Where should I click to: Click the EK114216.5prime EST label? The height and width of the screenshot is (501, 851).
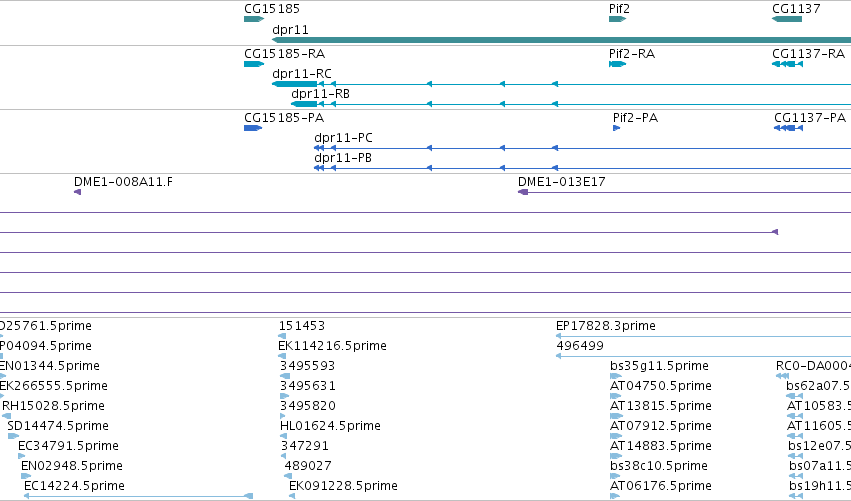click(332, 346)
